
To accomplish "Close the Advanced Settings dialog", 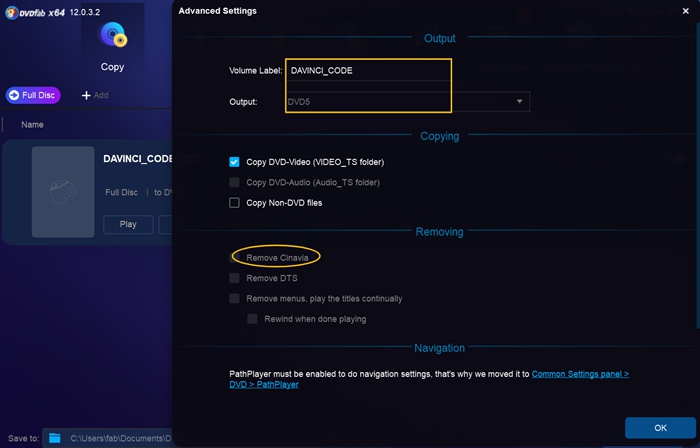I will click(x=686, y=11).
